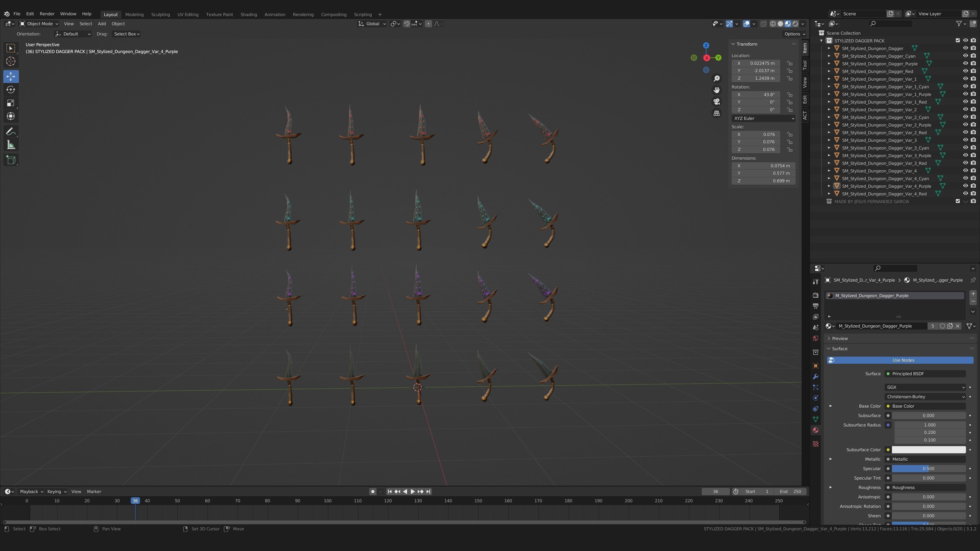Uncheck STYLIZED DAGGER PACK collection checkbox
980x551 pixels.
tap(958, 41)
